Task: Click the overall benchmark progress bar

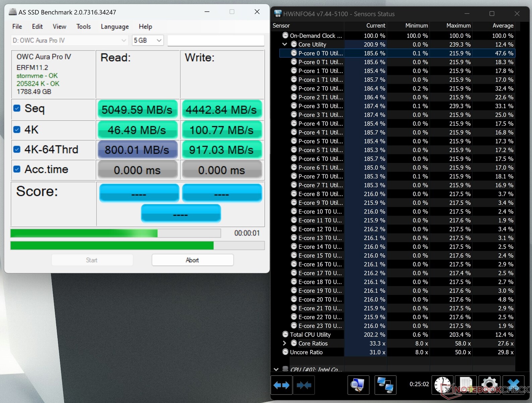Action: coord(138,245)
